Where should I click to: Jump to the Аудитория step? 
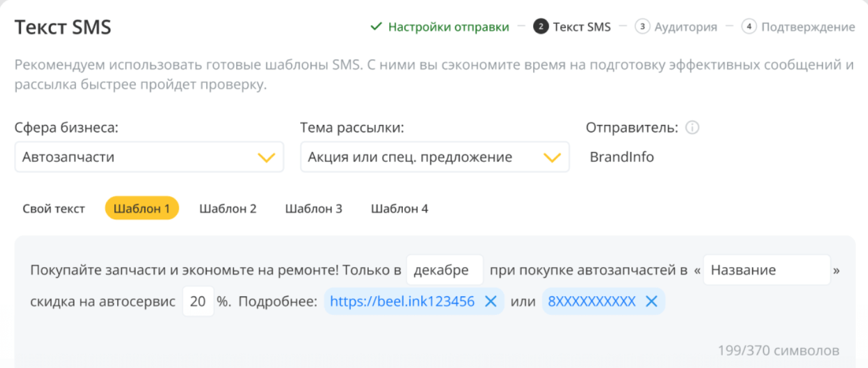[685, 27]
